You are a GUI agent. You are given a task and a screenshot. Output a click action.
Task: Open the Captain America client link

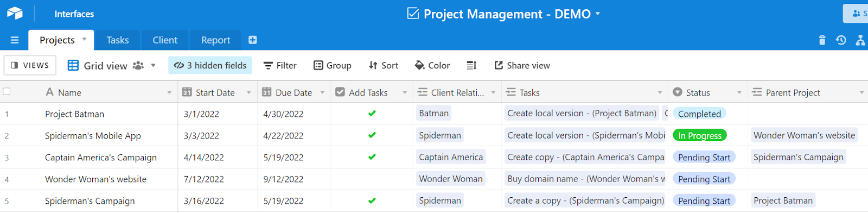click(x=451, y=157)
